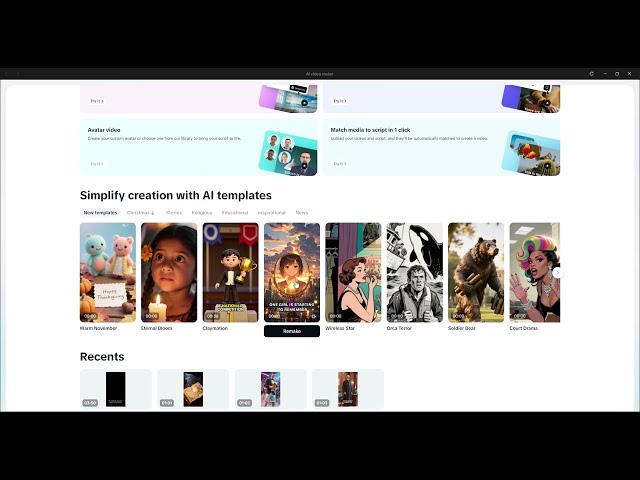
Task: Open the Court Drama template thumbnail
Action: coord(535,272)
